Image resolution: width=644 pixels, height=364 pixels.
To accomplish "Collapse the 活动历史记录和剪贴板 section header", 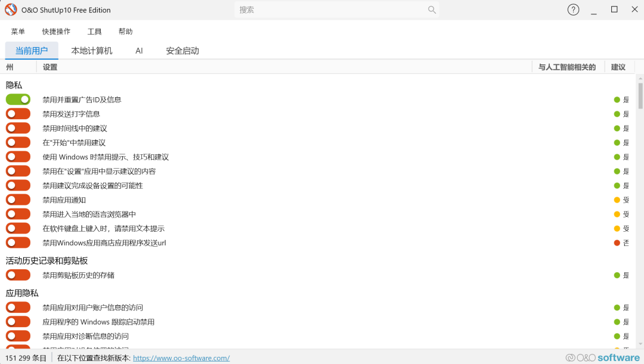I will 47,260.
